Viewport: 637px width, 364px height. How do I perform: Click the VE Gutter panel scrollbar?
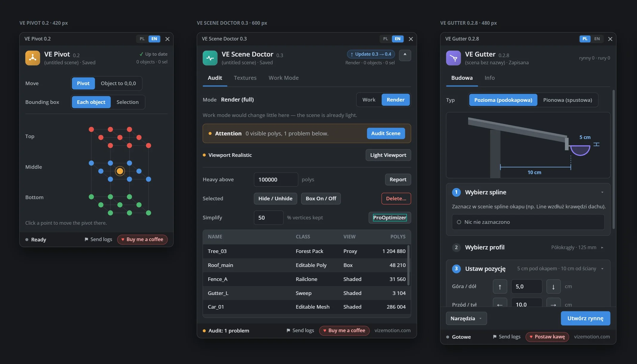click(613, 159)
